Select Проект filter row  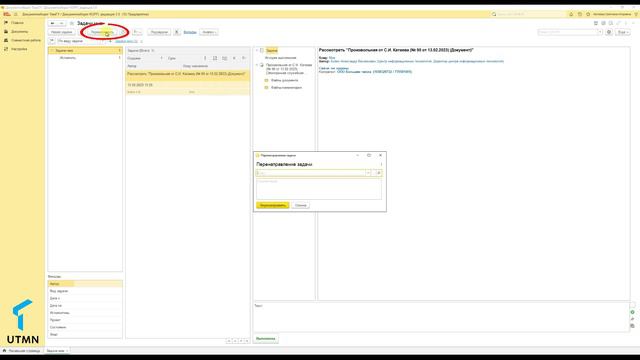pyautogui.click(x=85, y=320)
